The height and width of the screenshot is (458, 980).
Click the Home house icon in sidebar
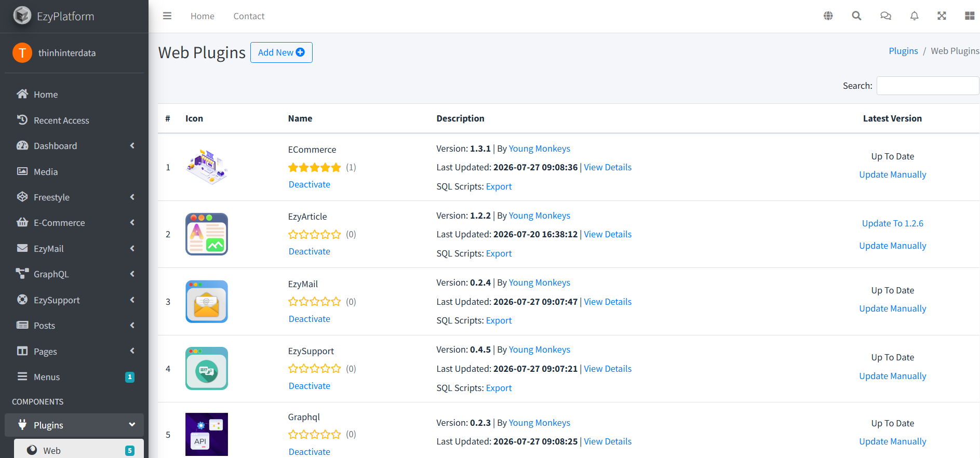click(22, 94)
